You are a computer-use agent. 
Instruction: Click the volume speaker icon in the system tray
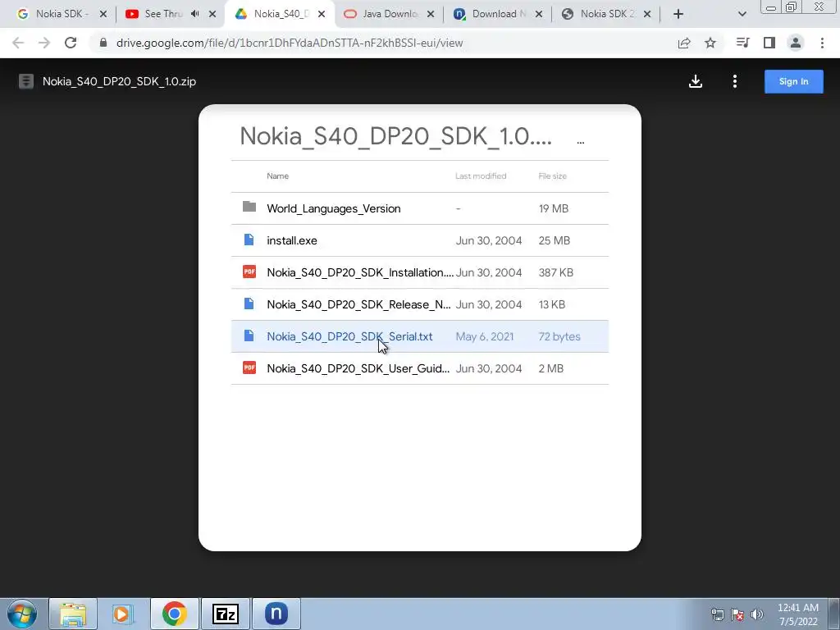pyautogui.click(x=757, y=614)
